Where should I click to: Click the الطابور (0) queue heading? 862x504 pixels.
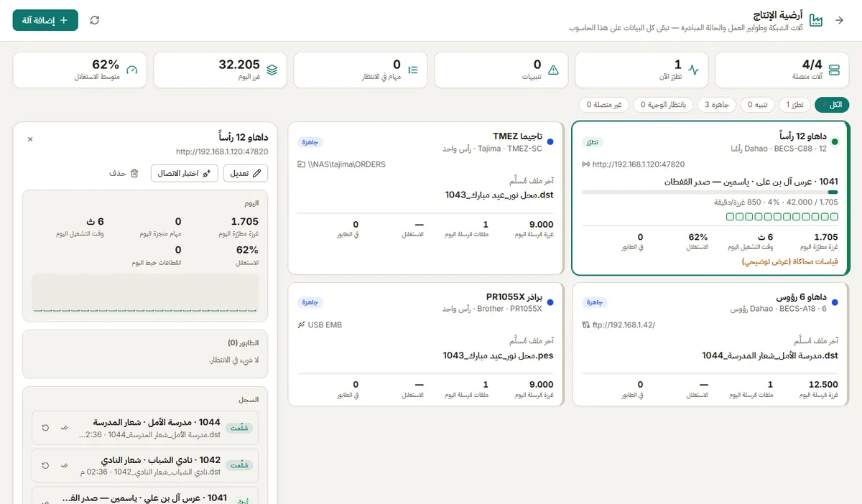click(x=243, y=343)
